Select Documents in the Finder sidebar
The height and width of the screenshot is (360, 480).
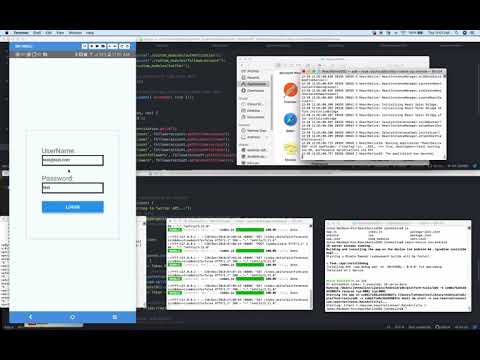(x=253, y=117)
